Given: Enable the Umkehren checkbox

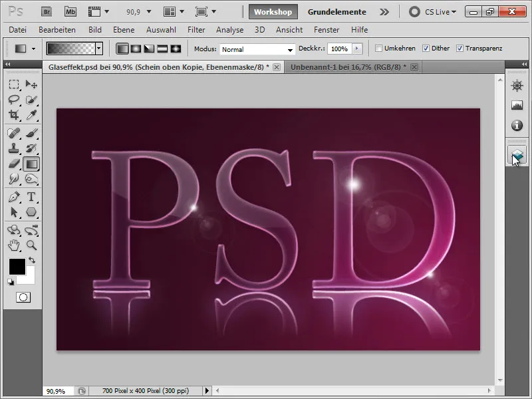Looking at the screenshot, I should point(378,48).
